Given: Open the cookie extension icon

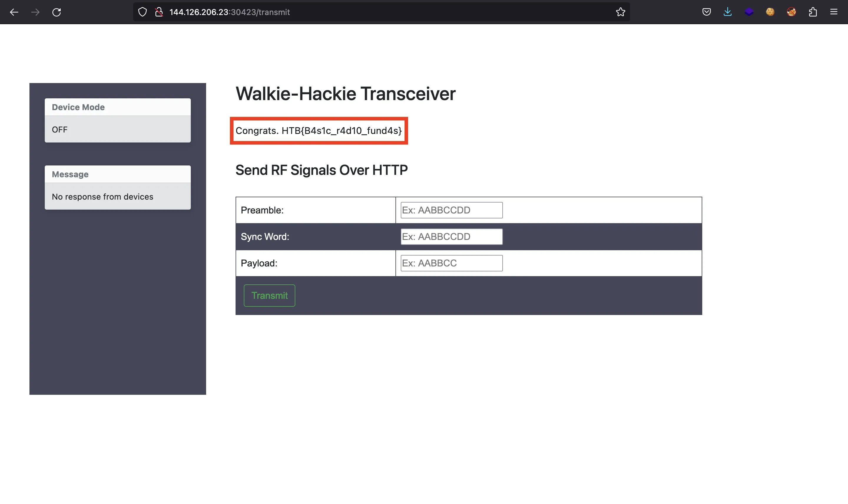Looking at the screenshot, I should coord(770,12).
